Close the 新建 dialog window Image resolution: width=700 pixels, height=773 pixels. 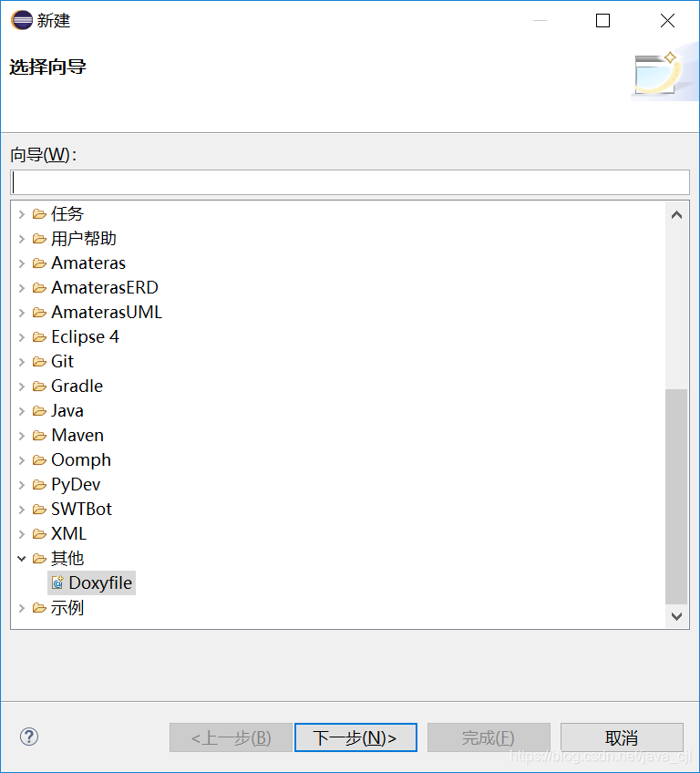[667, 20]
